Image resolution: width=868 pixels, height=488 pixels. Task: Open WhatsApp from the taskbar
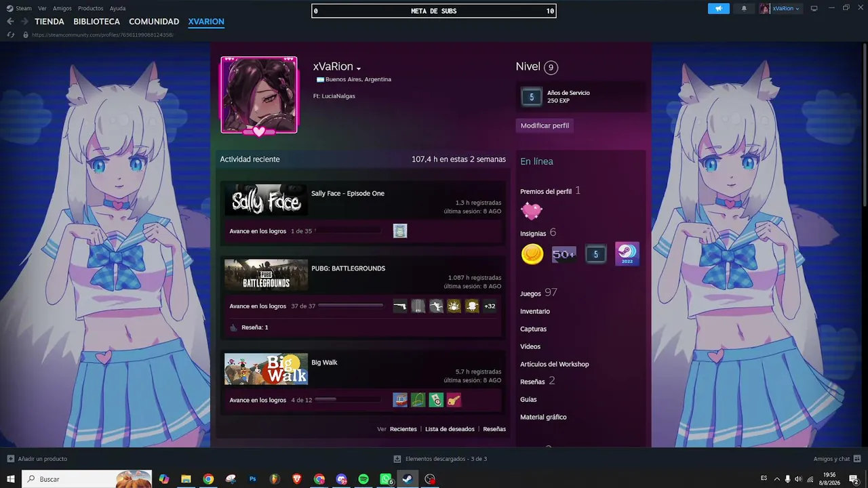[x=386, y=479]
